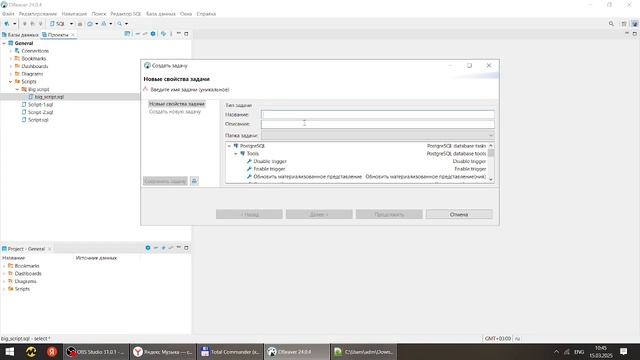This screenshot has width=640, height=360.
Task: Collapse the Scripts folder in the upper Projects tree
Action: (x=11, y=82)
